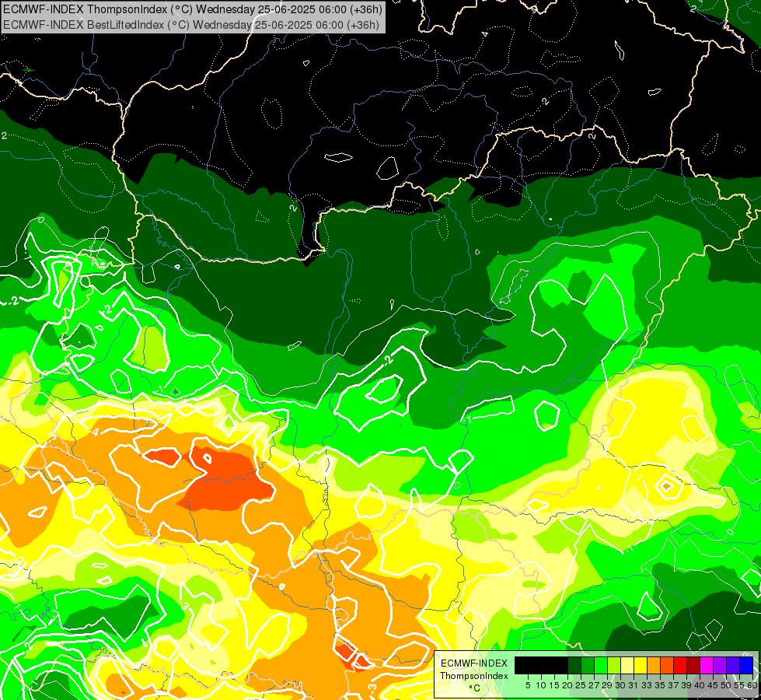The height and width of the screenshot is (700, 761).
Task: Select the lime legend swatch (29-30)
Action: [614, 665]
